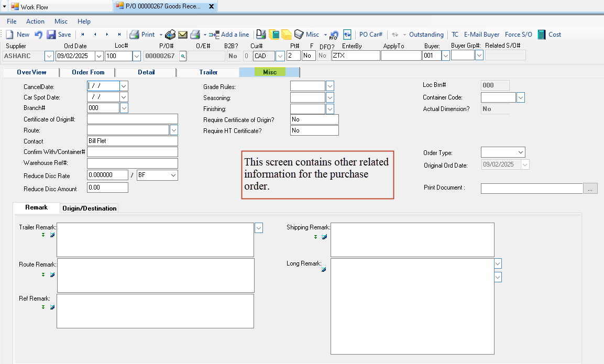This screenshot has height=364, width=604.
Task: Click the New document icon
Action: click(x=9, y=35)
